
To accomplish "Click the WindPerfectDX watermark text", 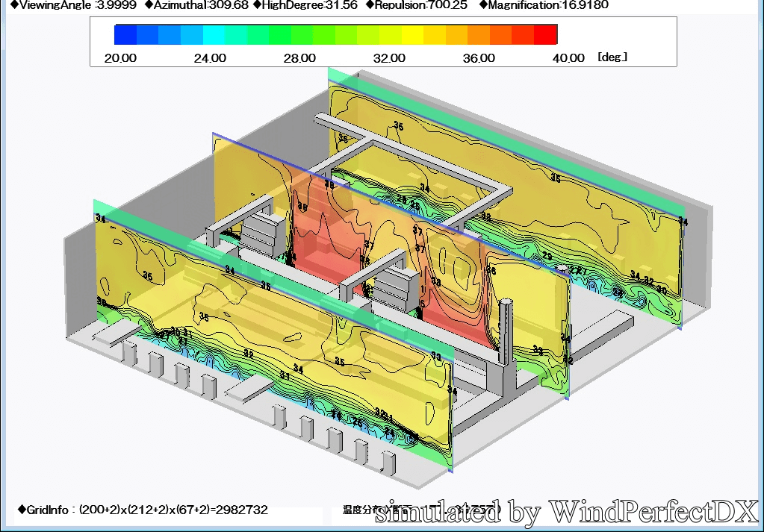I will [566, 512].
